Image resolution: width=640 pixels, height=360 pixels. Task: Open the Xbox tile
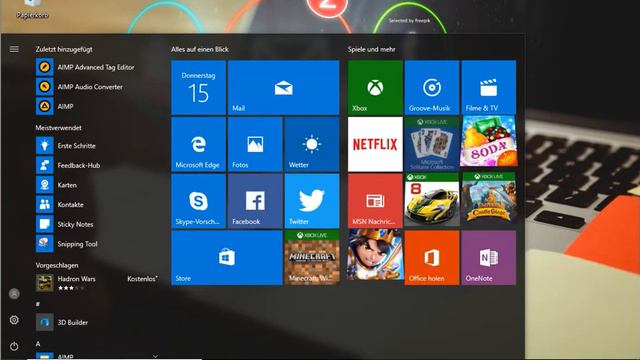pos(375,87)
